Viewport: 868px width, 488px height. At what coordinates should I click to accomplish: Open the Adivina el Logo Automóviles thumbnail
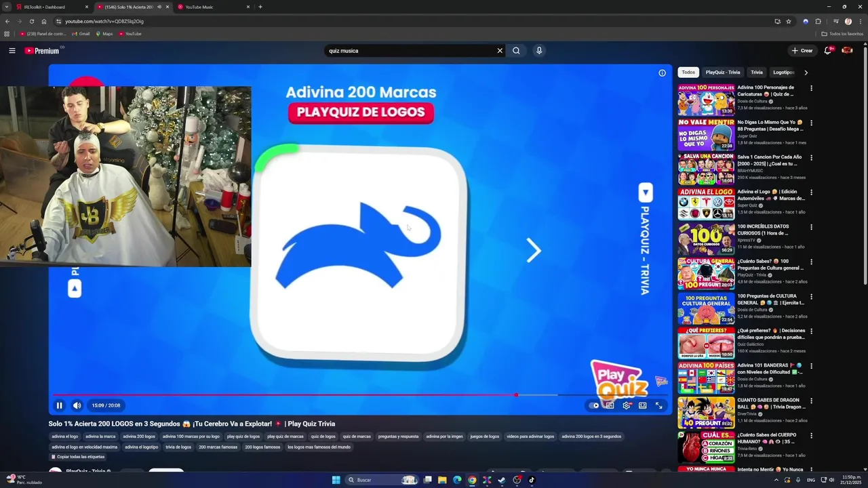[706, 204]
